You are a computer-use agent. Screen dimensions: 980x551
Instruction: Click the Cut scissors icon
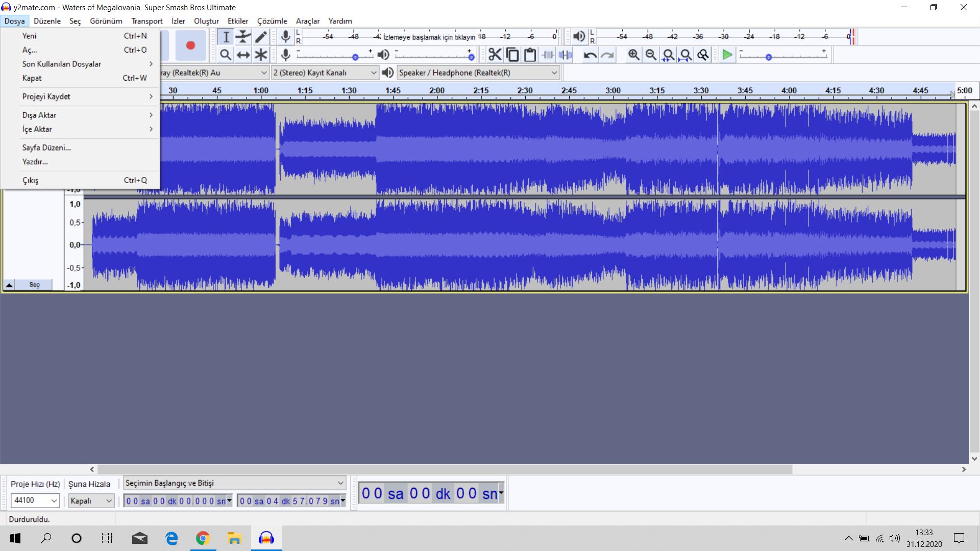click(x=495, y=55)
